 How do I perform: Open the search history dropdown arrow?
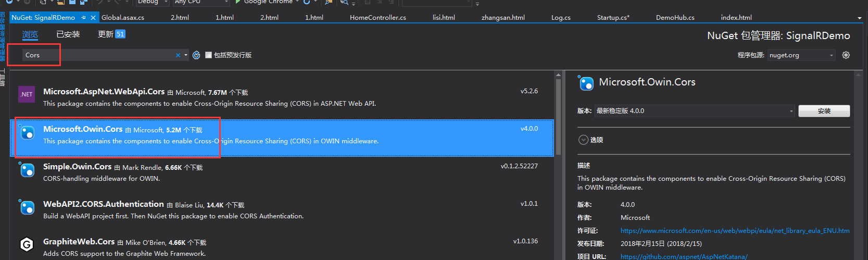[x=186, y=55]
